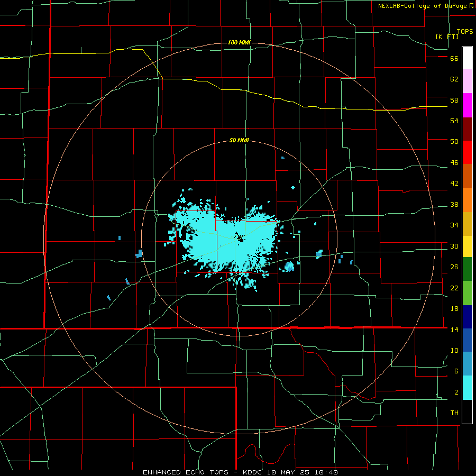
Task: Pick the gold swatch in the color bar
Action: (467, 224)
